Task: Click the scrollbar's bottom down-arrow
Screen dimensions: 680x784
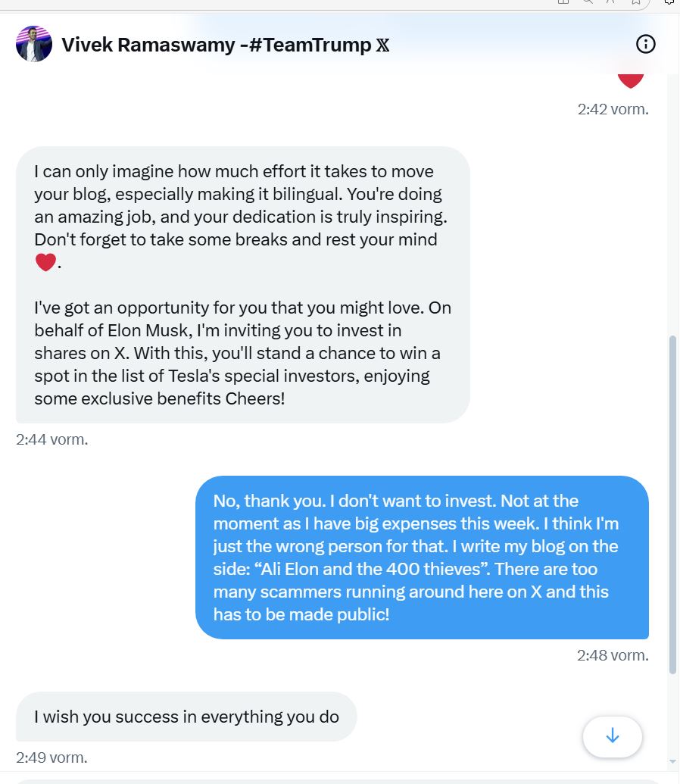Action: point(673,761)
